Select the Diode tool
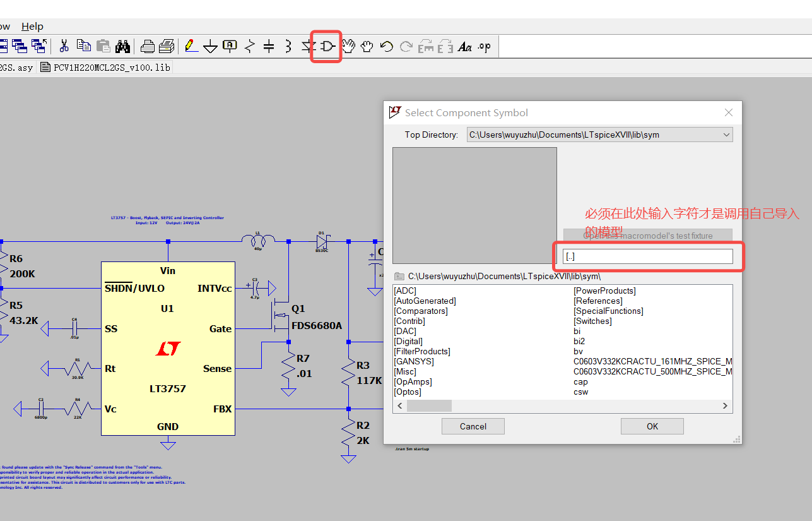This screenshot has width=812, height=521. coord(307,45)
